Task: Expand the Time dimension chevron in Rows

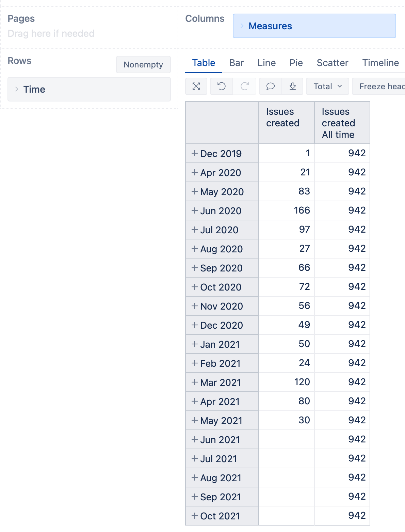Action: [17, 89]
